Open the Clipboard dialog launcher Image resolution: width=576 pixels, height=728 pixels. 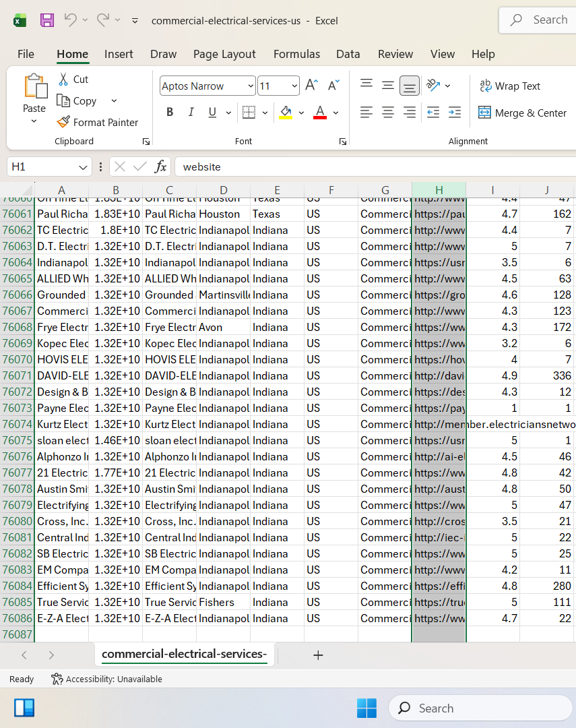(x=146, y=142)
